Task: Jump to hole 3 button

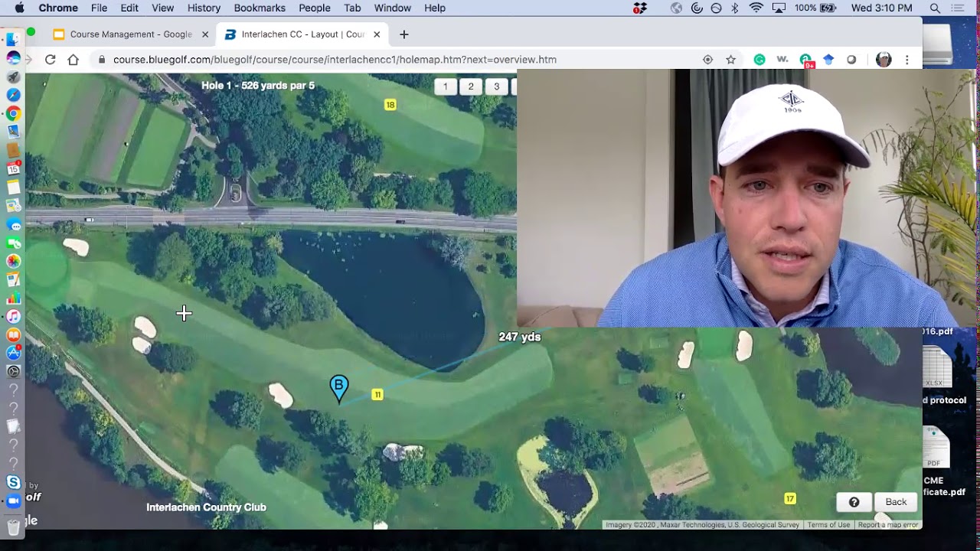Action: click(x=496, y=86)
